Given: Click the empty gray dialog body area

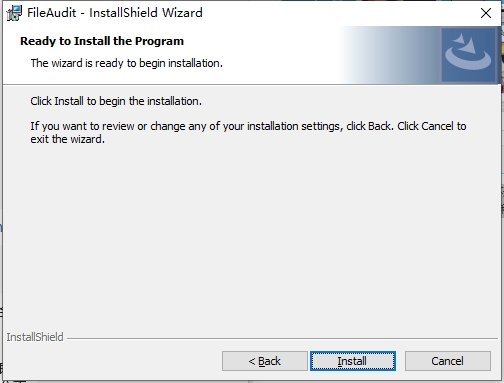Looking at the screenshot, I should [252, 233].
